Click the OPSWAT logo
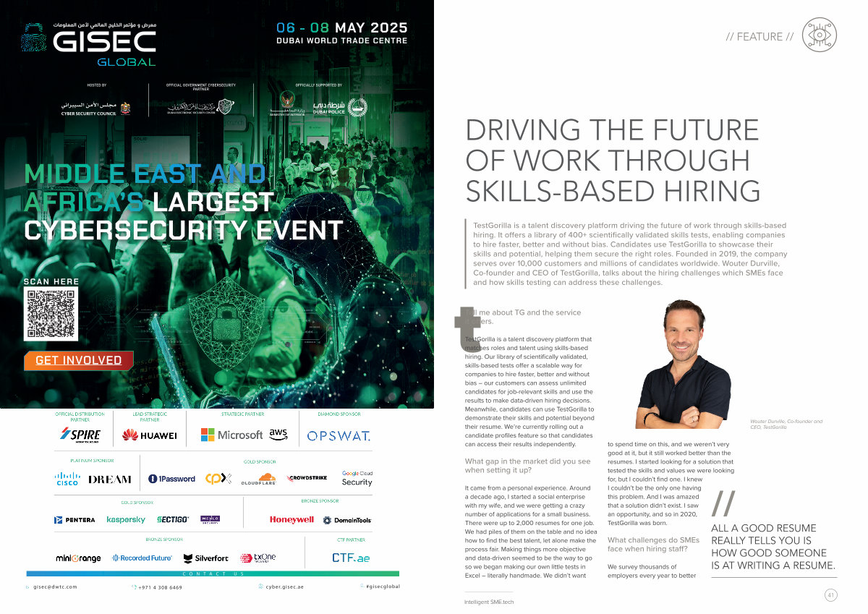Image resolution: width=868 pixels, height=614 pixels. point(339,435)
